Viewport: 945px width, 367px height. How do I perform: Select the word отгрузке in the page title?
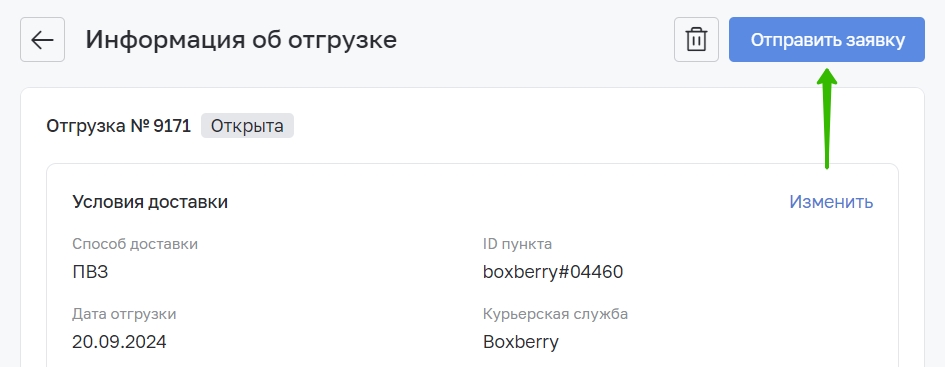point(342,40)
